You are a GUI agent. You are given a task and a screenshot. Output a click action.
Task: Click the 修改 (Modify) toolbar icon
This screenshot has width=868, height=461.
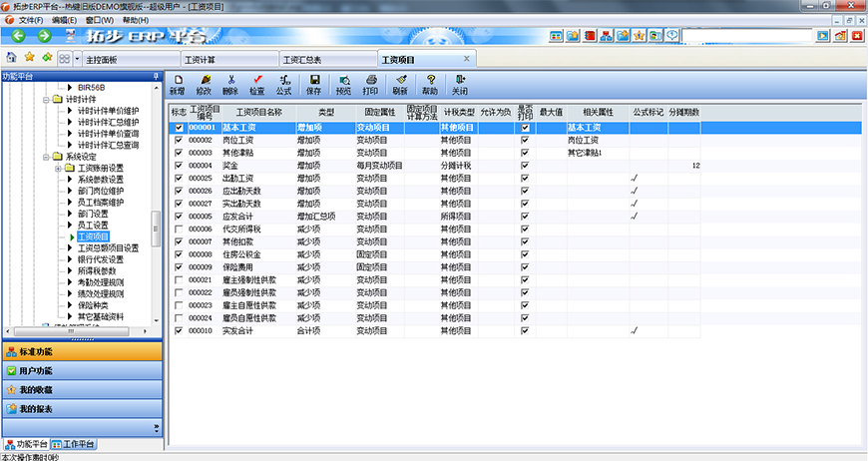[x=205, y=84]
